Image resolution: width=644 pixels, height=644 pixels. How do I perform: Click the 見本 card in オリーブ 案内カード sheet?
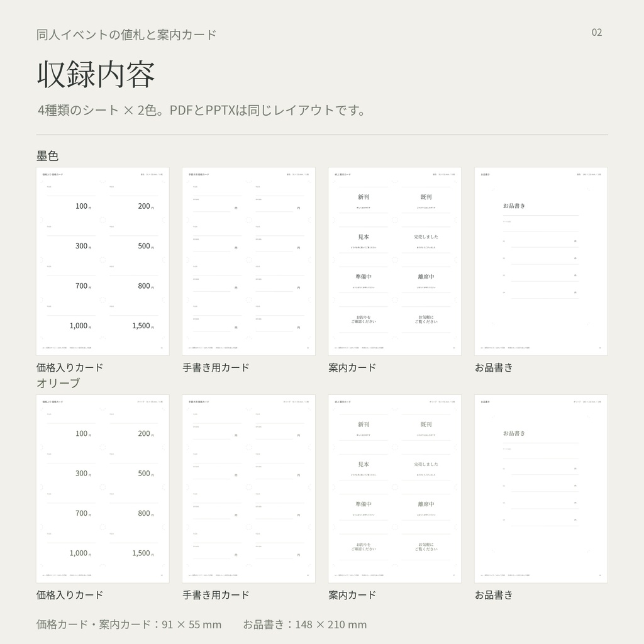364,468
